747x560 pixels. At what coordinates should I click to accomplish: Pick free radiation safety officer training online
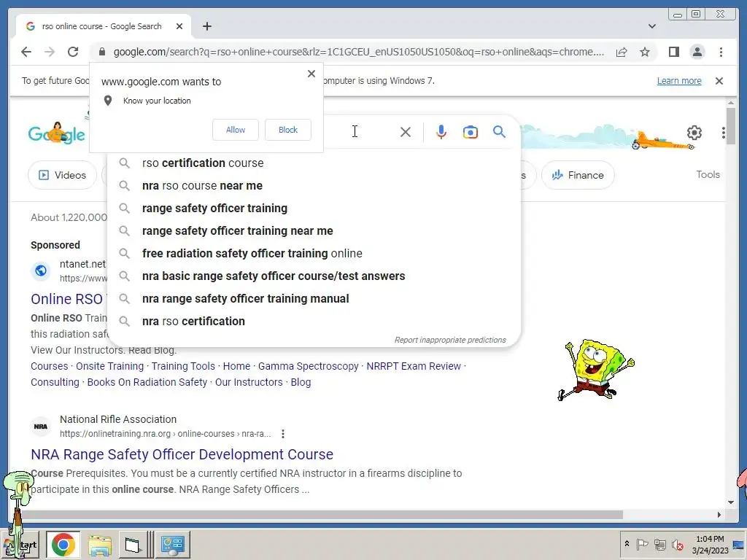314,253
